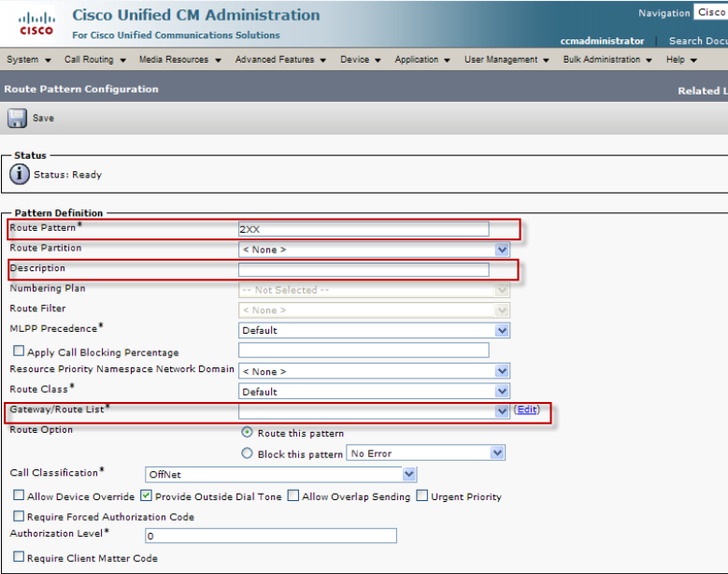Check Require Forced Authorization Code
Viewport: 728px width, 574px height.
tap(19, 515)
